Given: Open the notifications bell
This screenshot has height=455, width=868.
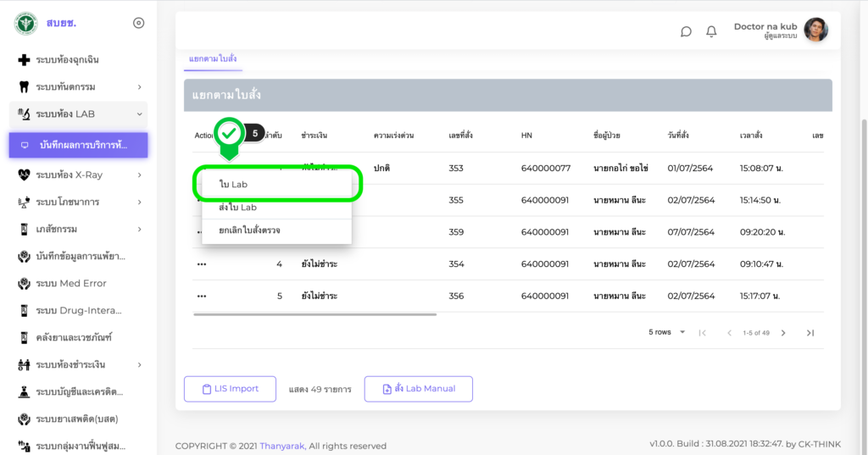Looking at the screenshot, I should pos(711,31).
